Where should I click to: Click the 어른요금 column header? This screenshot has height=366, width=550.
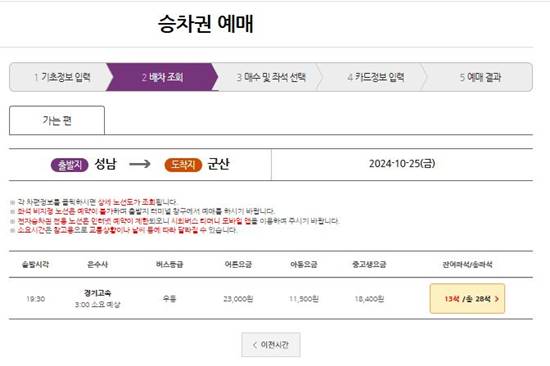click(238, 264)
